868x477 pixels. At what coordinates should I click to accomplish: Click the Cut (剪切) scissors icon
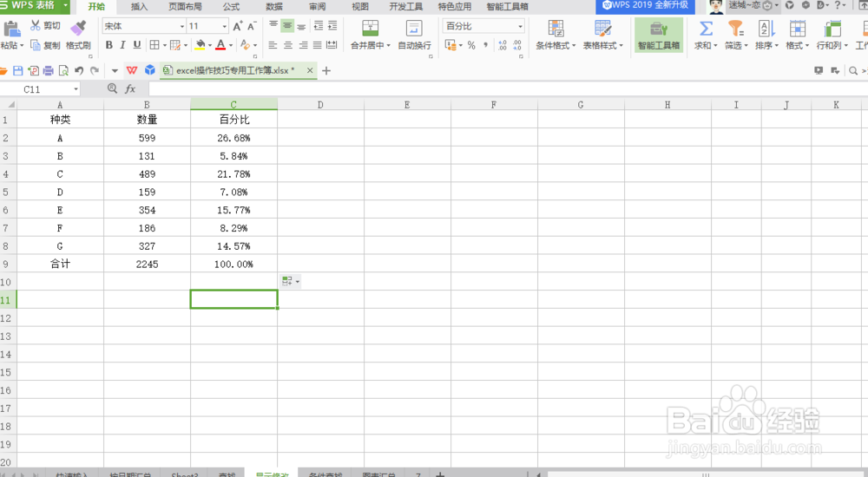36,25
